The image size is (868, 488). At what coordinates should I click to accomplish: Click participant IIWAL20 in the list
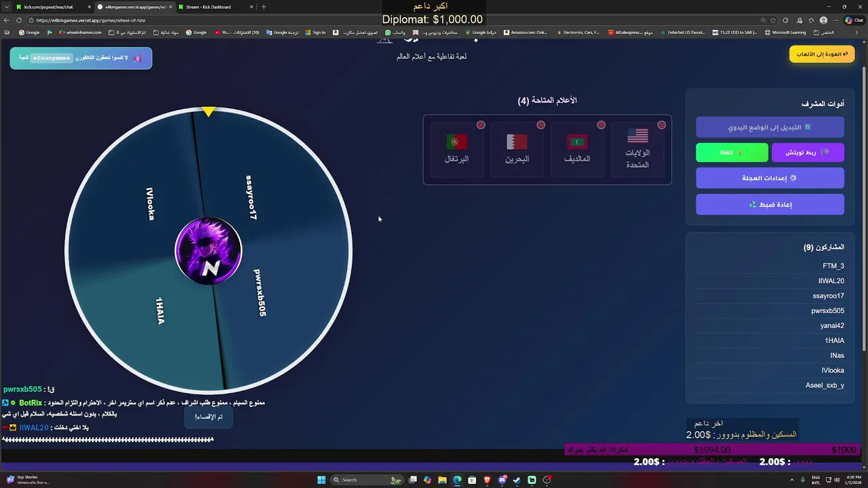[x=770, y=281]
